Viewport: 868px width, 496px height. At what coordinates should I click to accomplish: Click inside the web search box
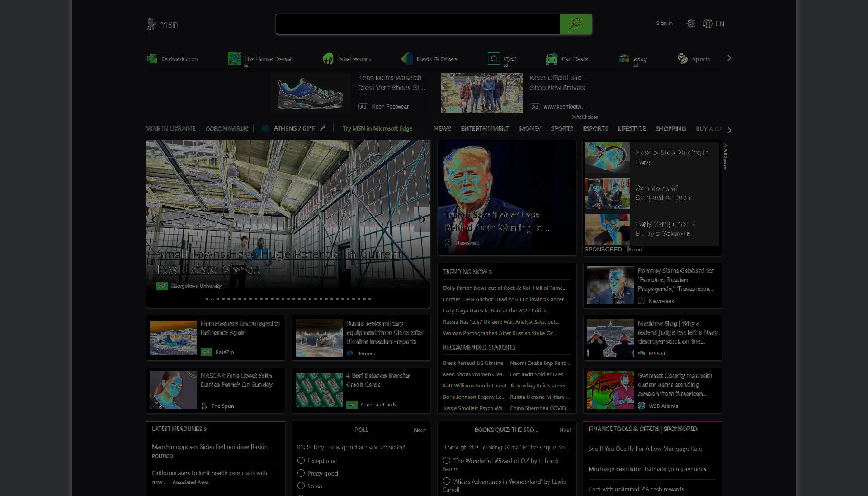(418, 24)
